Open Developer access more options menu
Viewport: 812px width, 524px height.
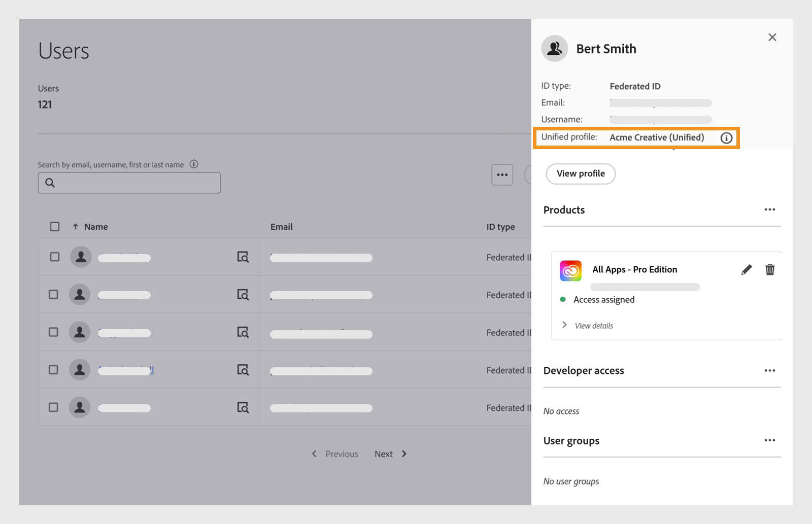point(769,370)
